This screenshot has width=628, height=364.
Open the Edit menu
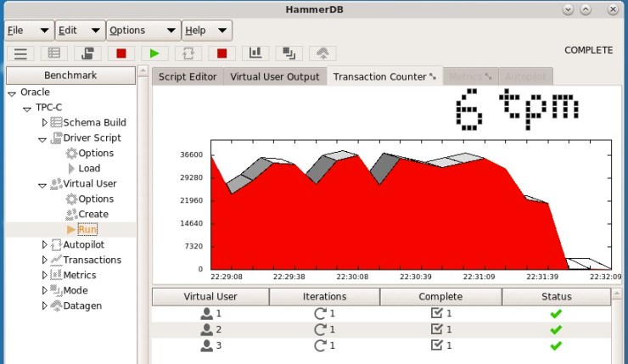pos(80,31)
